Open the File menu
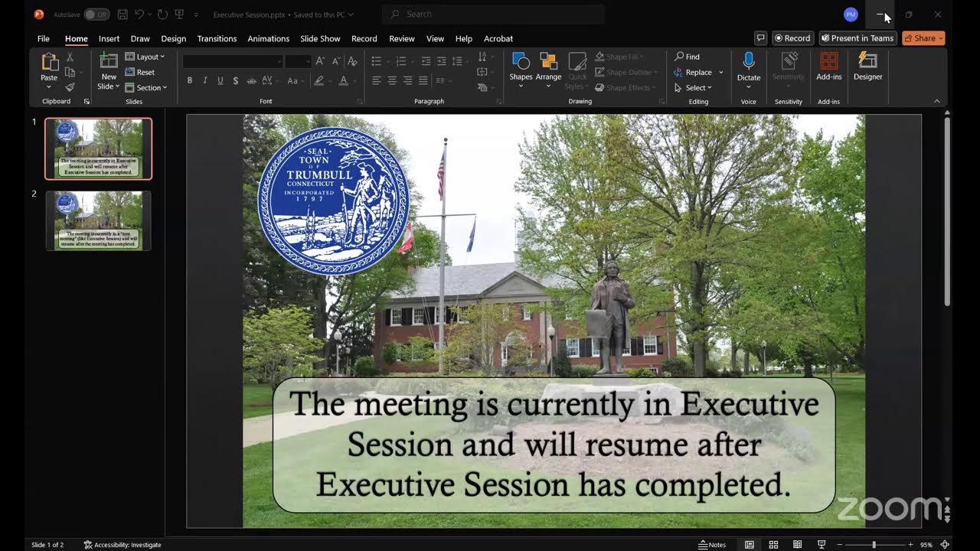This screenshot has width=980, height=551. pos(44,38)
